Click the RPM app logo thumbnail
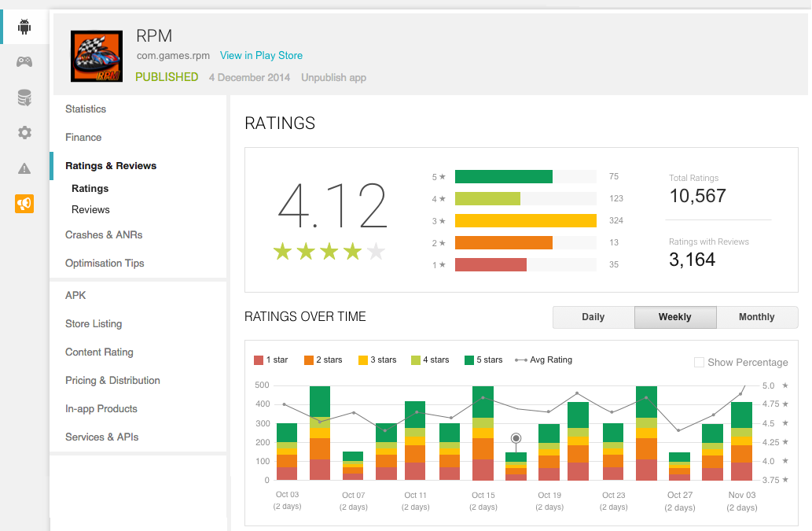Screen dimensions: 812x531 [96, 56]
